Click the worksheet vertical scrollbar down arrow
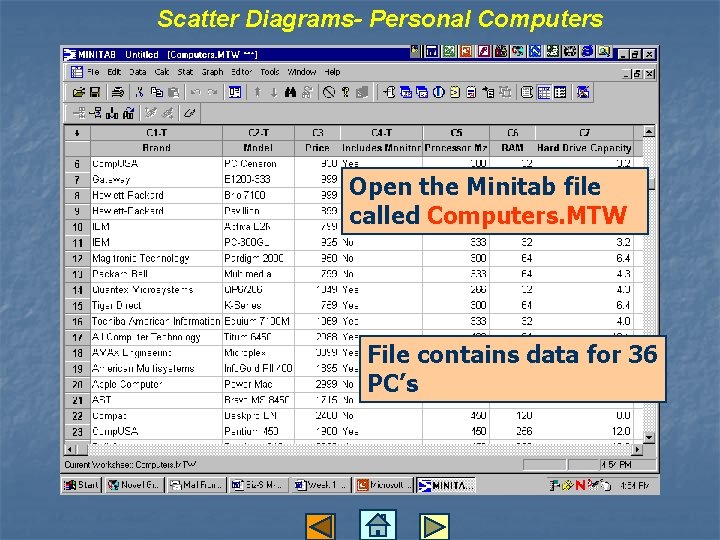 pyautogui.click(x=649, y=437)
